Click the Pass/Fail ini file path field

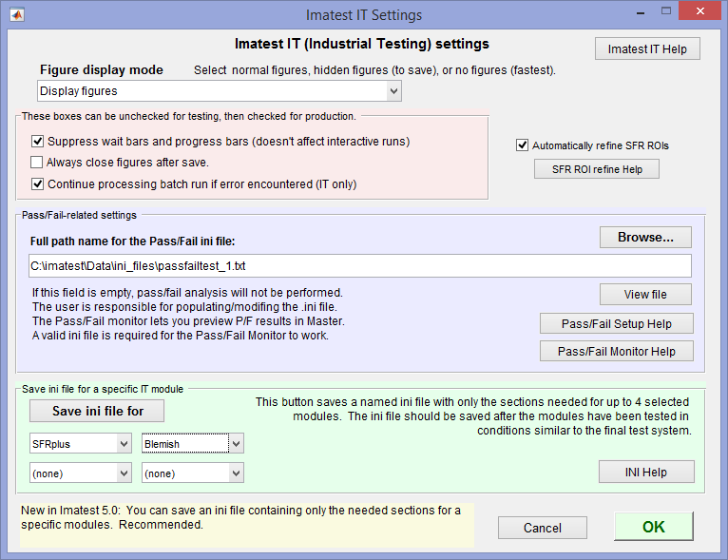(x=360, y=266)
